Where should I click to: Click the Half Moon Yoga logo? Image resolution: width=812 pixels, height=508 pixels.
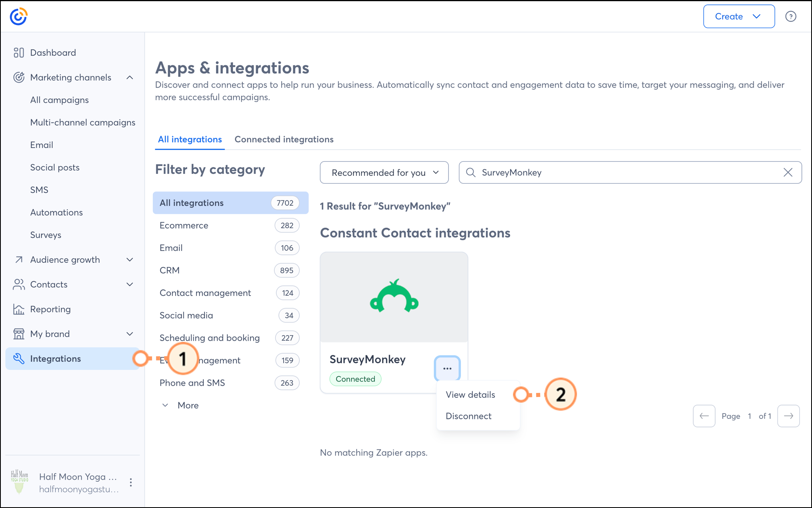point(19,482)
